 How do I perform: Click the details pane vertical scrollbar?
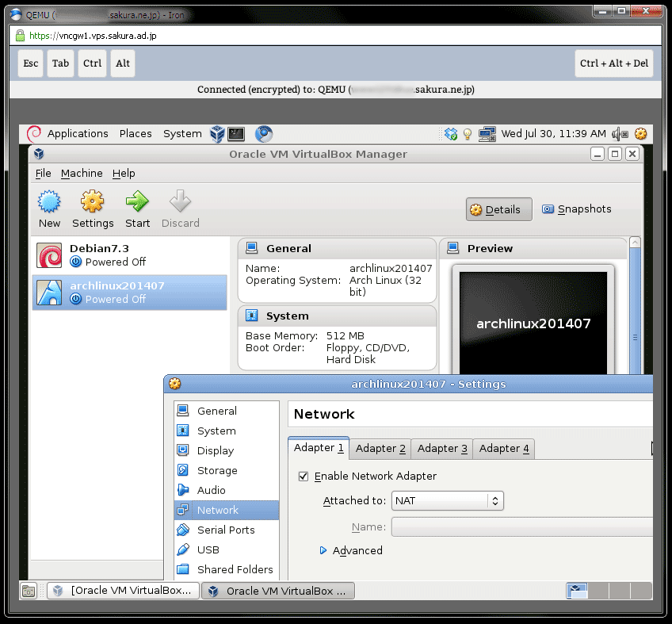click(x=635, y=305)
